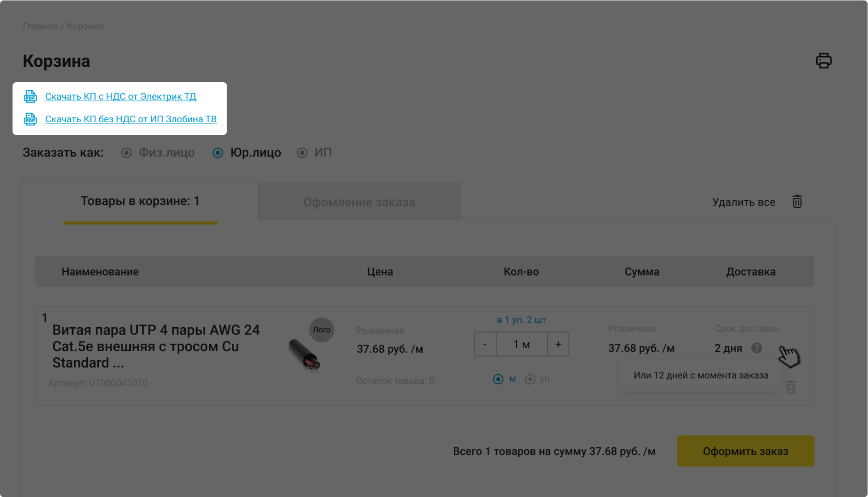Image resolution: width=868 pixels, height=497 pixels.
Task: Download КП с НДС от Электрик ТД
Action: tap(121, 96)
